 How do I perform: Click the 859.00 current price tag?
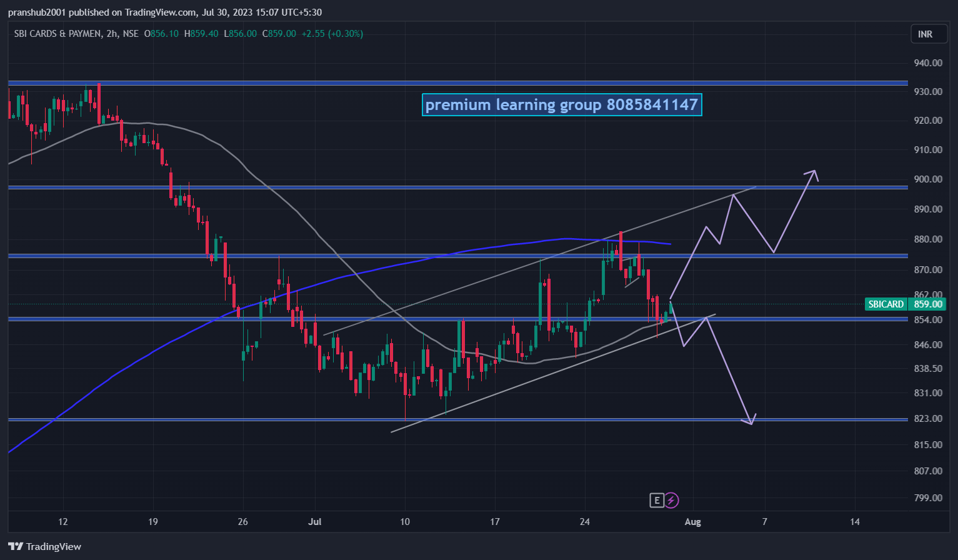click(928, 304)
